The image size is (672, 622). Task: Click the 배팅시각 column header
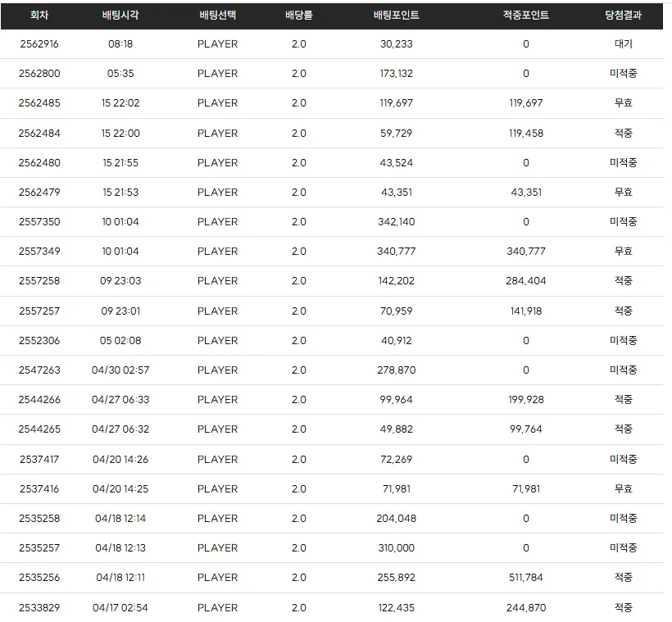pyautogui.click(x=120, y=15)
